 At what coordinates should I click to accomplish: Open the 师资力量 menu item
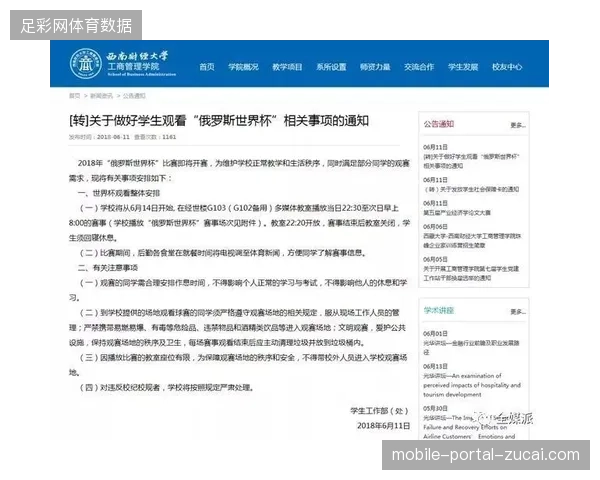(375, 67)
